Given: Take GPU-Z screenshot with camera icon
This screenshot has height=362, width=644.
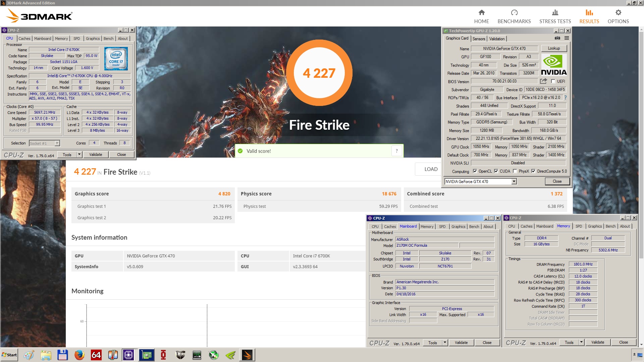Looking at the screenshot, I should pyautogui.click(x=557, y=38).
